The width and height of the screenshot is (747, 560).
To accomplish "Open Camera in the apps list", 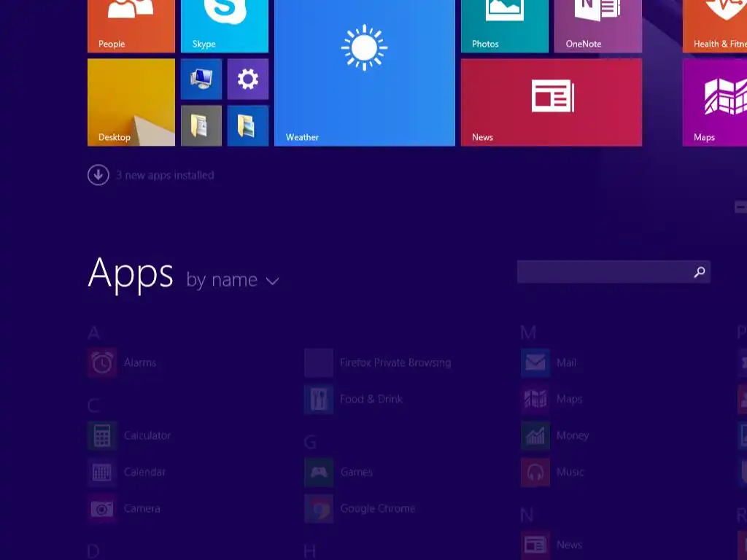I will [x=124, y=508].
